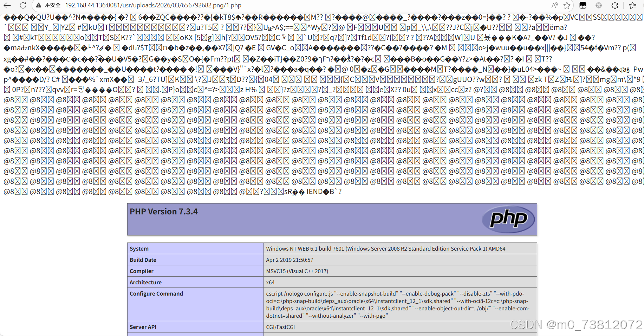Click the Server API row label
The height and width of the screenshot is (336, 644).
(143, 327)
